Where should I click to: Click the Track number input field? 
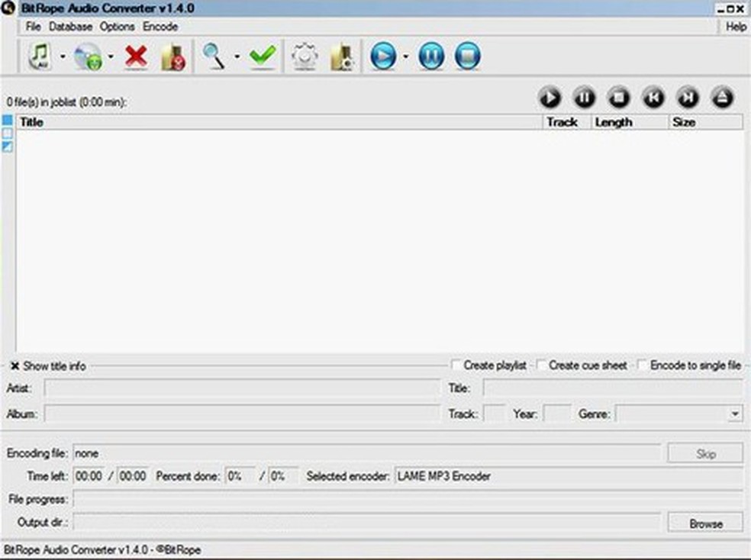495,414
